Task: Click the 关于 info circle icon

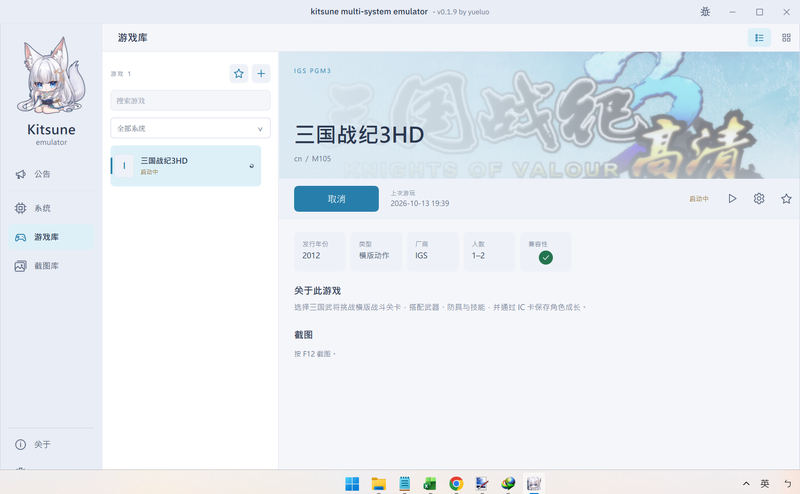Action: pos(20,444)
